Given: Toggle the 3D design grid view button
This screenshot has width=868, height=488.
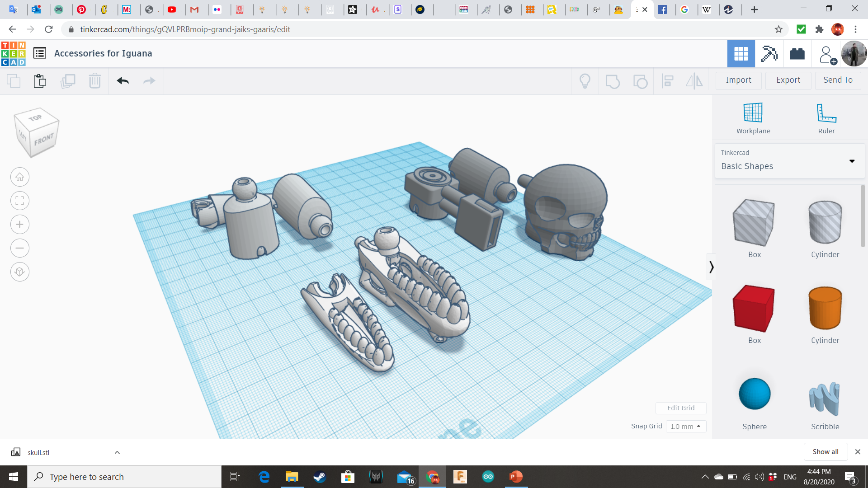Looking at the screenshot, I should click(x=741, y=54).
